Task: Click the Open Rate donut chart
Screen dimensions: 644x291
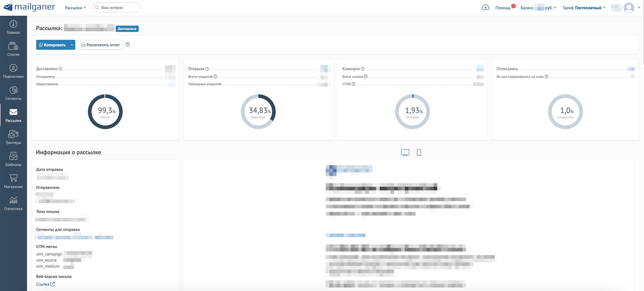Action: pos(258,112)
